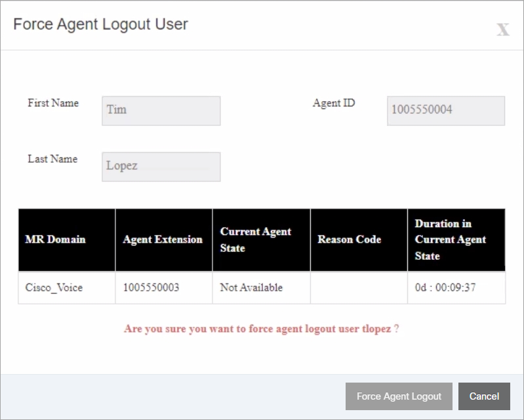524x420 pixels.
Task: Click the Agent ID label
Action: click(x=334, y=103)
